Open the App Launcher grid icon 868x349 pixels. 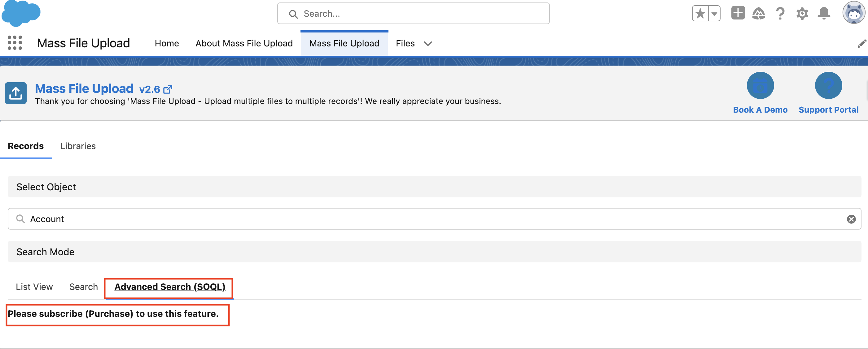[x=15, y=43]
